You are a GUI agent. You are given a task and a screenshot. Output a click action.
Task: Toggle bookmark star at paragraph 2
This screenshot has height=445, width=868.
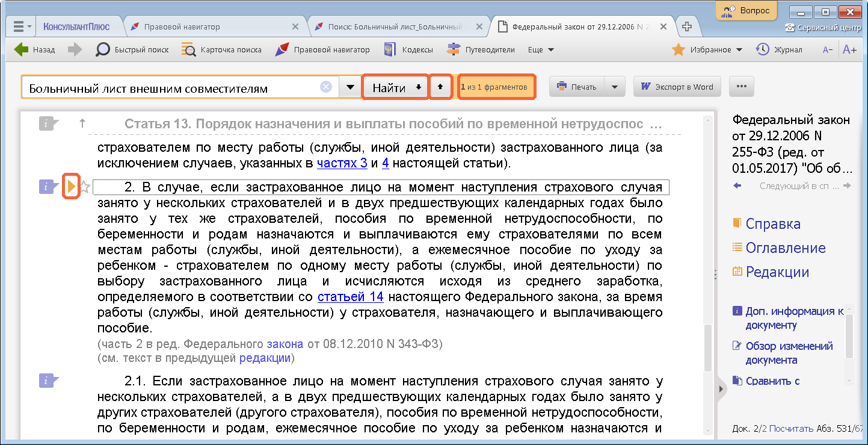point(85,187)
